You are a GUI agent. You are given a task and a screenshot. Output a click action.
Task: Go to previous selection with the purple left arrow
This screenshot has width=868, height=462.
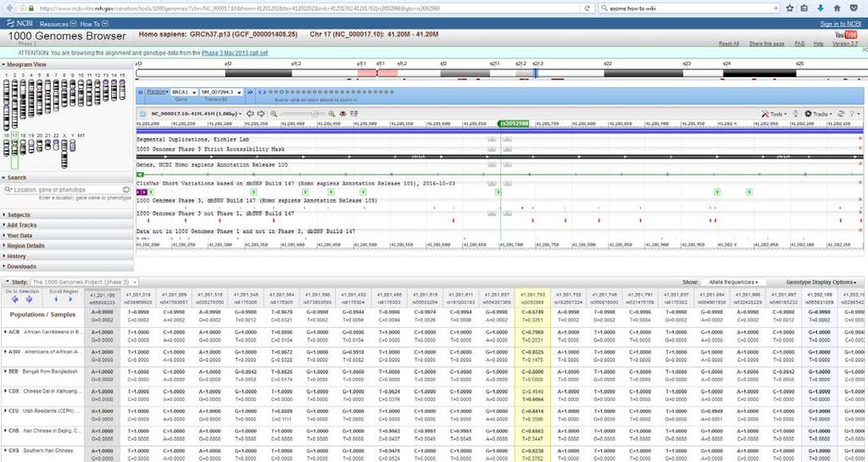[x=15, y=299]
